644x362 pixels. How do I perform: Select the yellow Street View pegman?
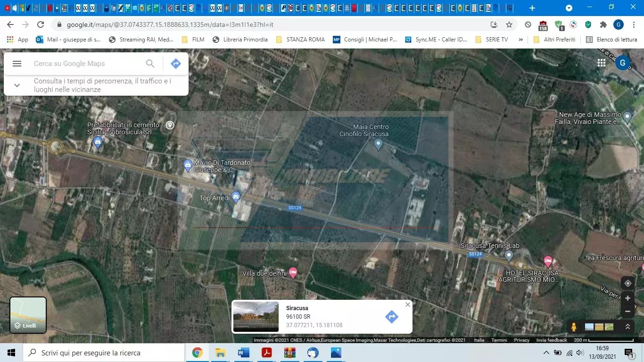point(574,327)
